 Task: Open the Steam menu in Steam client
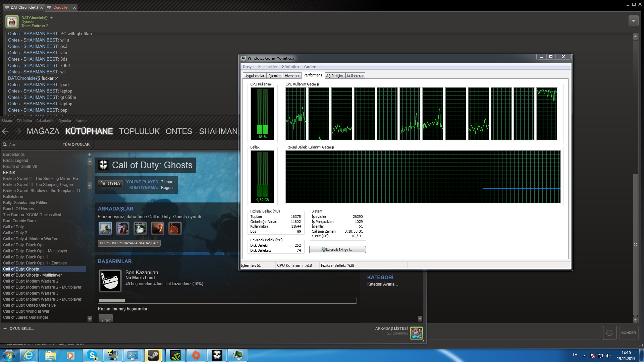[7, 121]
